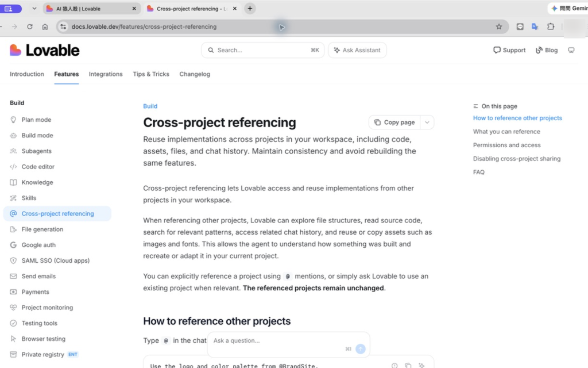Open Private registry page
The image size is (588, 368).
tap(42, 354)
